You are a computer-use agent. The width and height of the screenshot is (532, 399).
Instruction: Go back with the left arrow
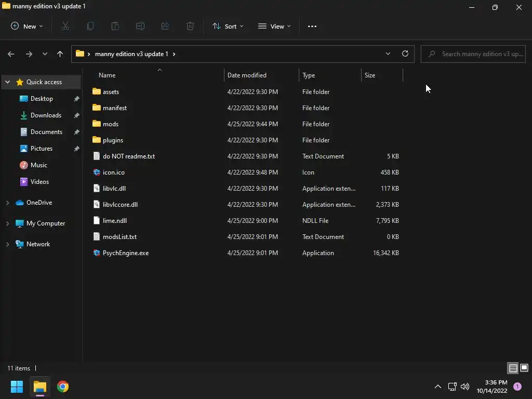tap(11, 54)
